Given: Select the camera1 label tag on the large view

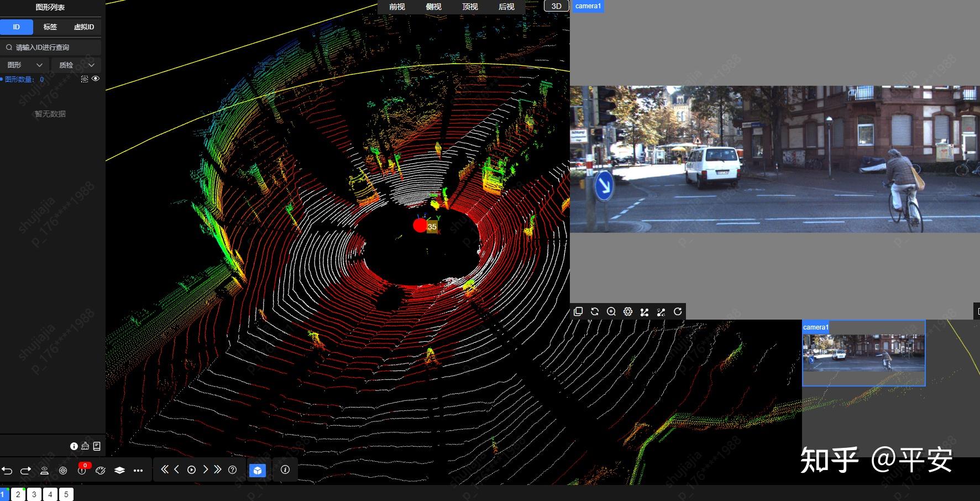Looking at the screenshot, I should (588, 6).
